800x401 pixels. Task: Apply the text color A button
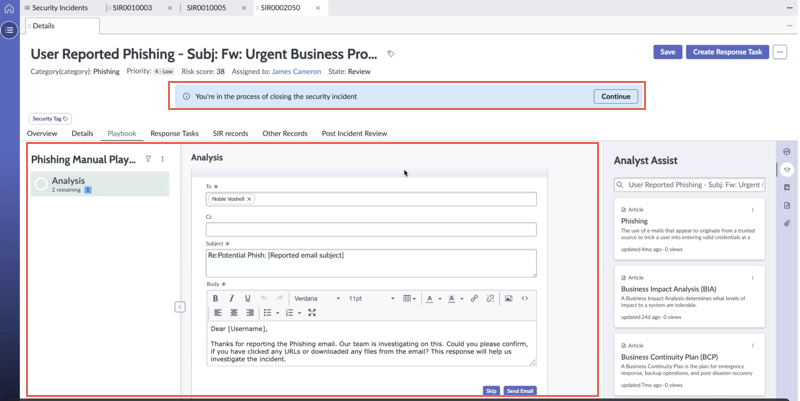click(430, 298)
